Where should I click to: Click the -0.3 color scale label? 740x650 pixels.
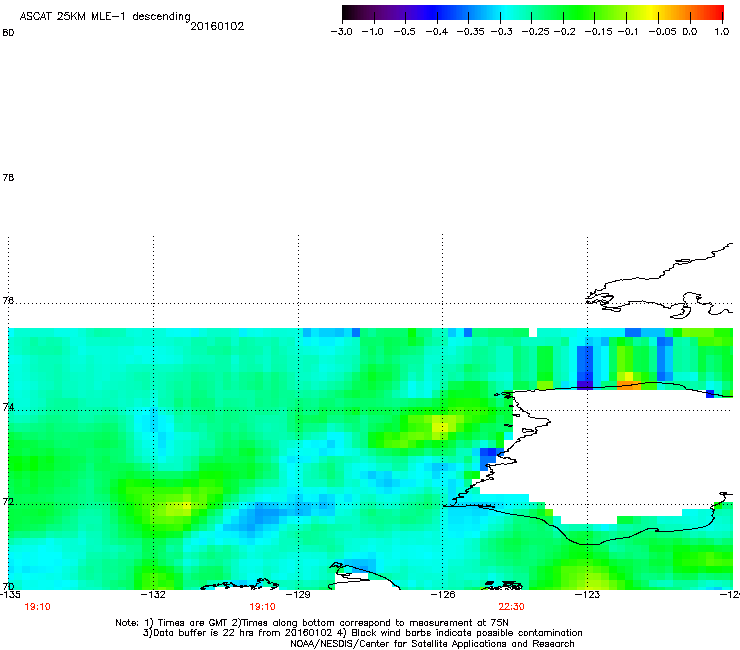pyautogui.click(x=501, y=32)
